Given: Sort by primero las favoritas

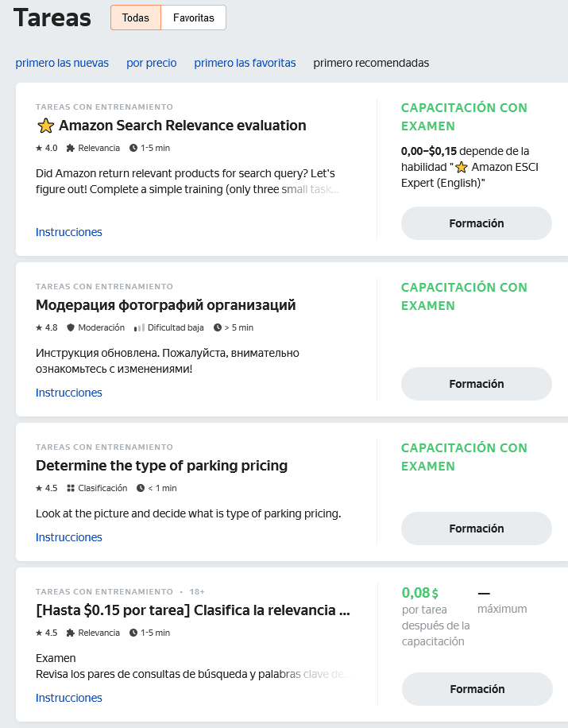Looking at the screenshot, I should (245, 63).
